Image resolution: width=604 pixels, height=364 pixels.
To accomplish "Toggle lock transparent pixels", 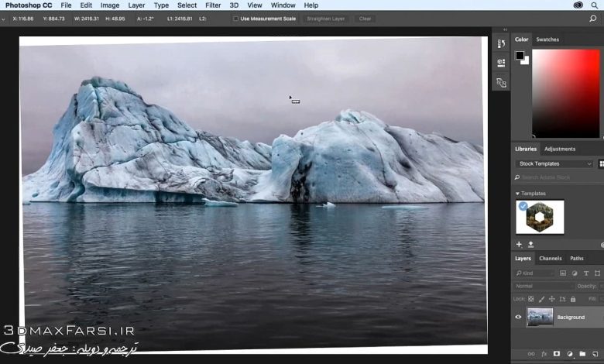I will tap(530, 298).
